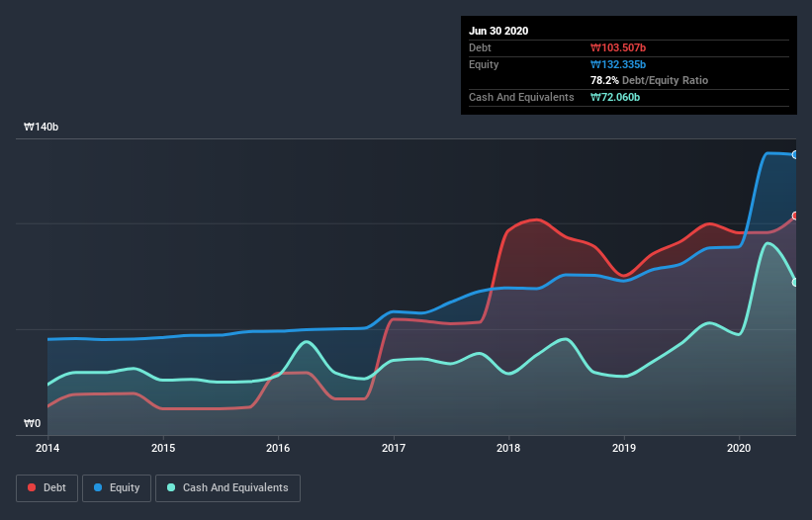Toggle the Equity legend button
The image size is (812, 520).
(x=117, y=488)
